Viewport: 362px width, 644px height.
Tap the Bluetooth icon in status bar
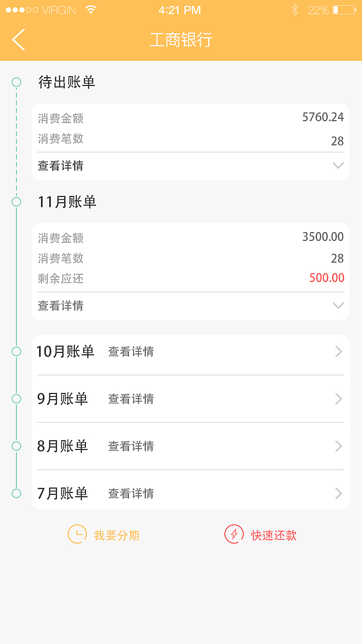click(x=294, y=10)
